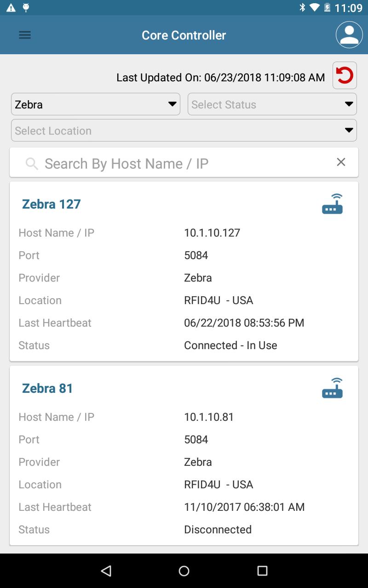
Task: Select IP address 10.1.10.127
Action: (x=212, y=233)
